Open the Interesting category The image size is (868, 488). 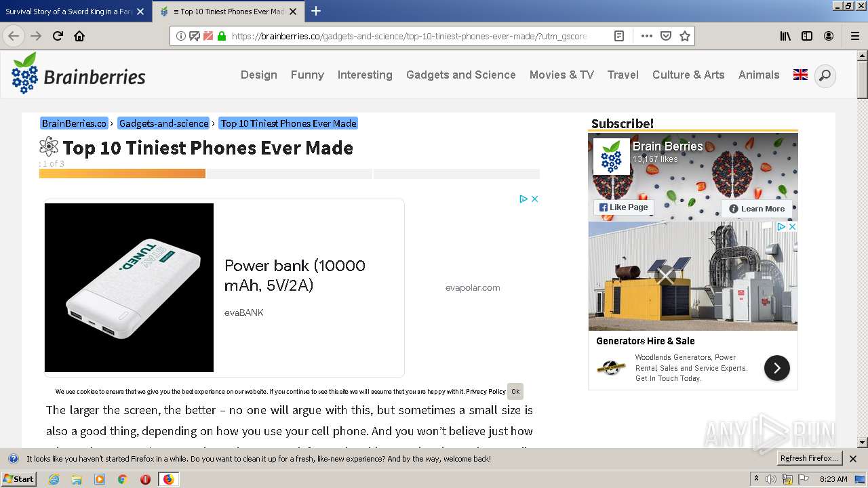coord(365,75)
